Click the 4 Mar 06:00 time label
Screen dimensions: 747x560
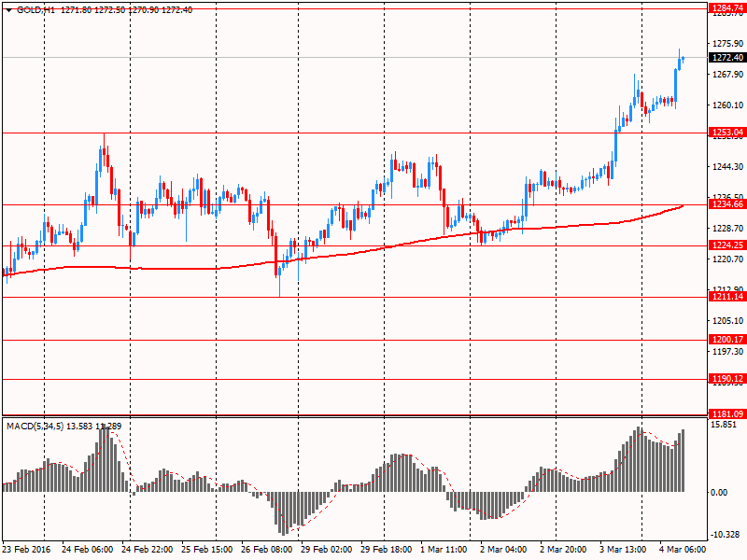tap(684, 550)
